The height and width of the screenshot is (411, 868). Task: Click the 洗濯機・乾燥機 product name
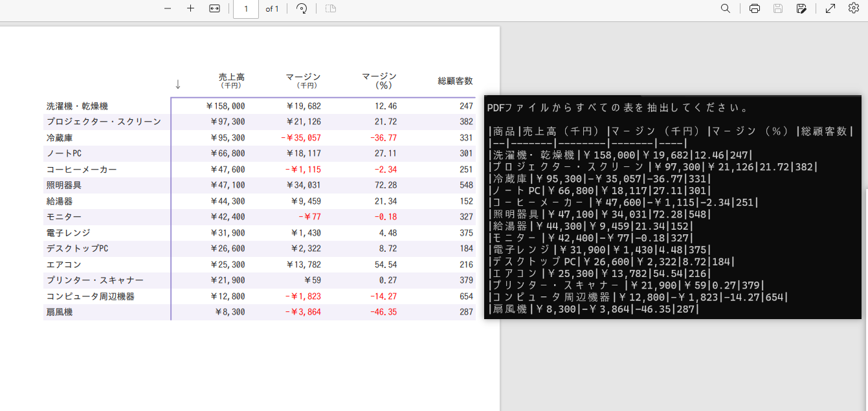click(77, 106)
